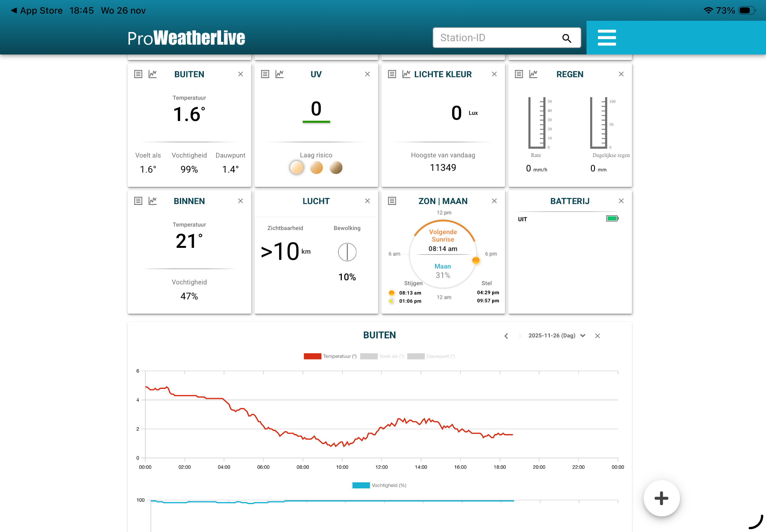Open the BINNEN tile graph icon
Viewport: 766px width, 532px height.
153,201
